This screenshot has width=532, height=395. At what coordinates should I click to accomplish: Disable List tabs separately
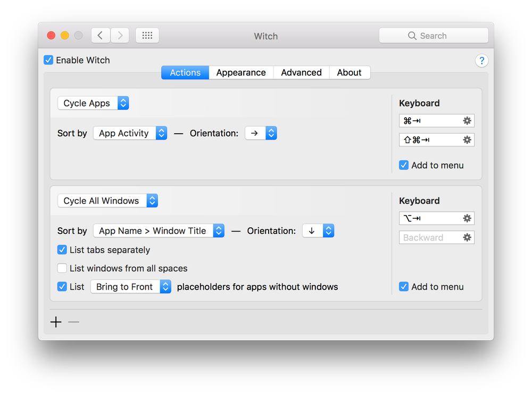[62, 250]
